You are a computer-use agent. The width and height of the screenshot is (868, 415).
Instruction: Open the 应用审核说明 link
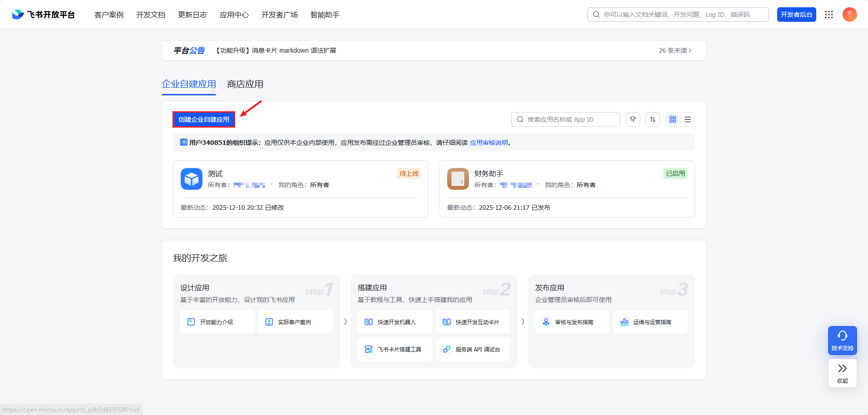pyautogui.click(x=488, y=142)
